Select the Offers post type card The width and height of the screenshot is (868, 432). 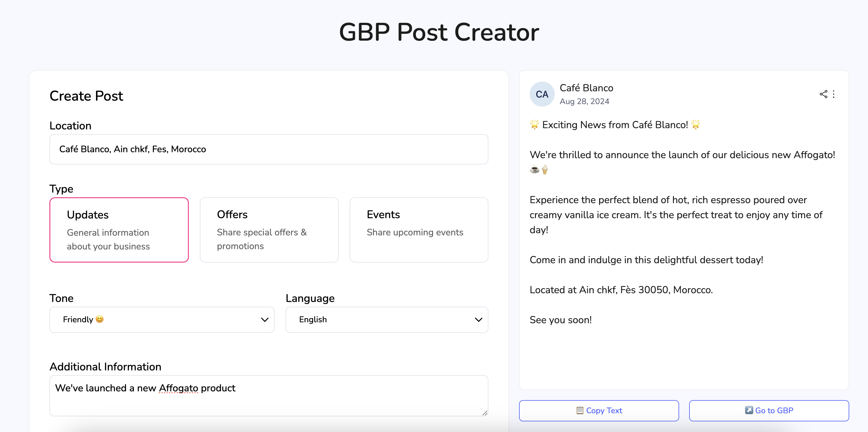[x=269, y=230]
